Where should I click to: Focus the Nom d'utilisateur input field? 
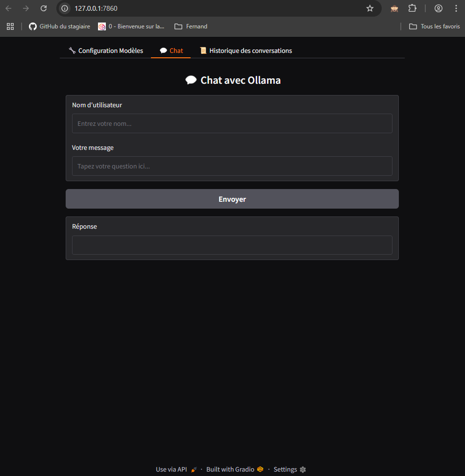point(232,123)
